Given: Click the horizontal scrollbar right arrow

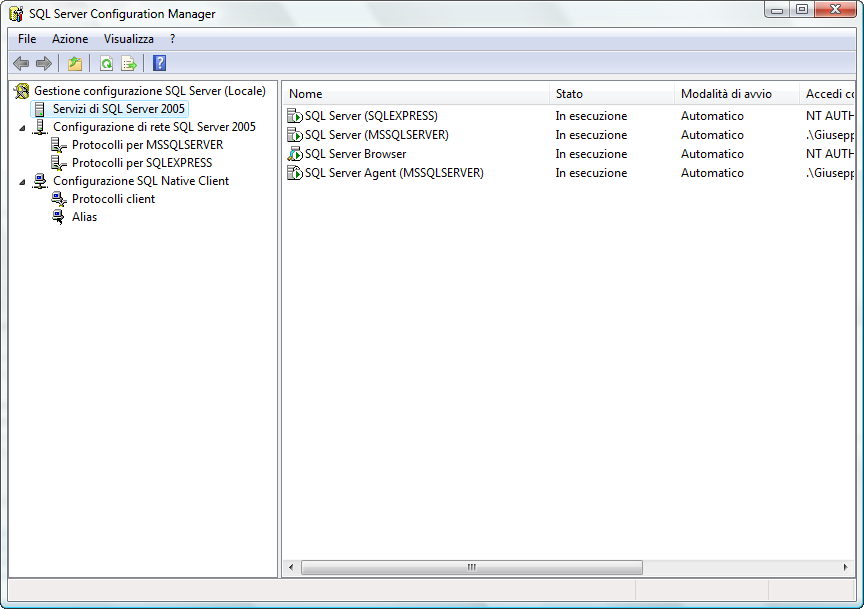Looking at the screenshot, I should [846, 567].
